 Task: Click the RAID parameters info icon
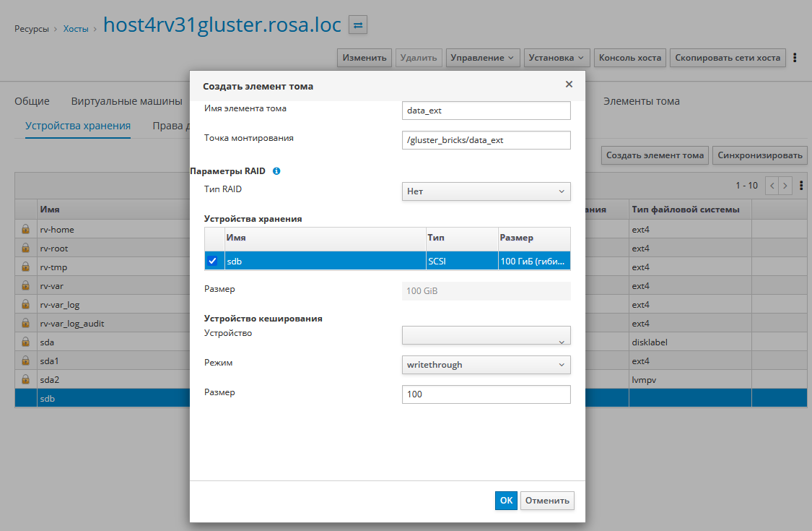276,172
